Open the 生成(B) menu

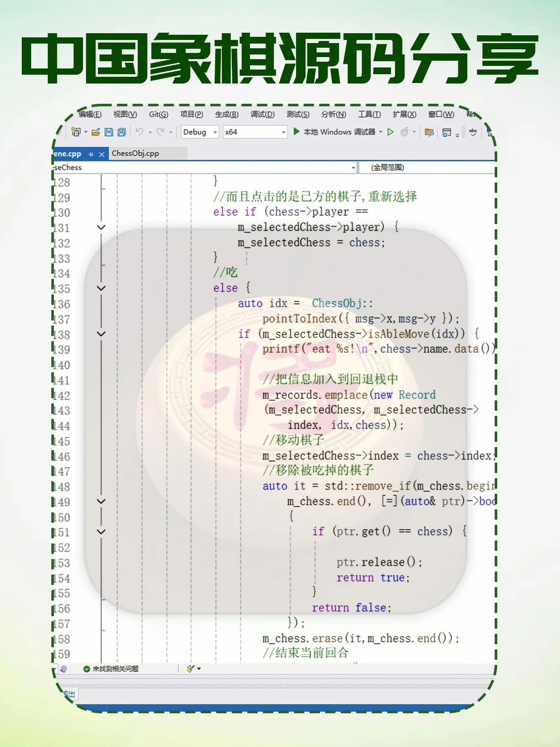[227, 114]
